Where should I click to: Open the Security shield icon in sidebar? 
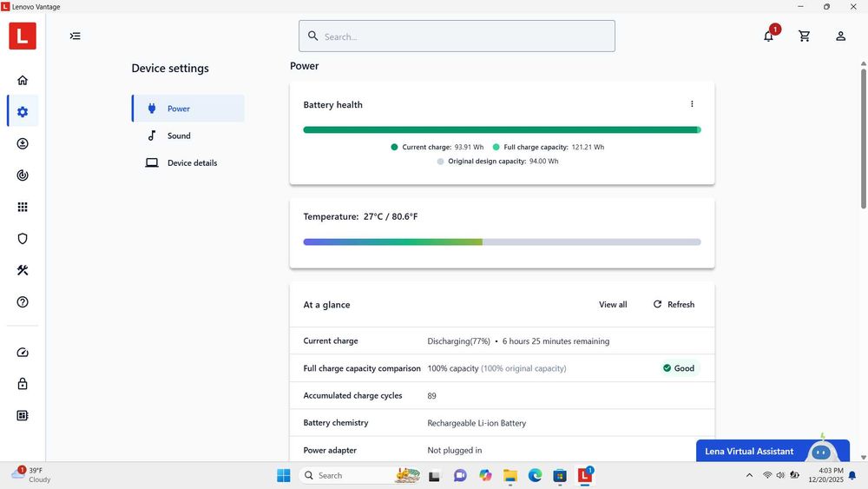(23, 239)
